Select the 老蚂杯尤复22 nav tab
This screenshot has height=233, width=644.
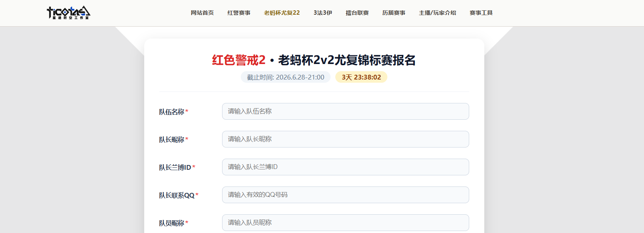coord(282,13)
